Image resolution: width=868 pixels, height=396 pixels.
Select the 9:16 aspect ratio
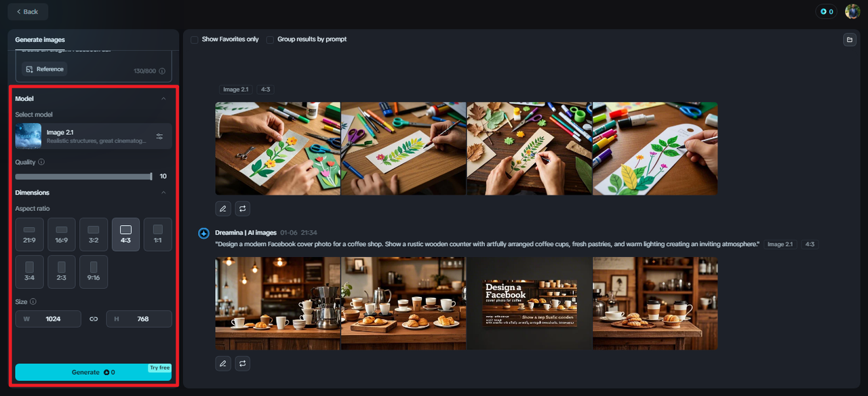point(94,272)
